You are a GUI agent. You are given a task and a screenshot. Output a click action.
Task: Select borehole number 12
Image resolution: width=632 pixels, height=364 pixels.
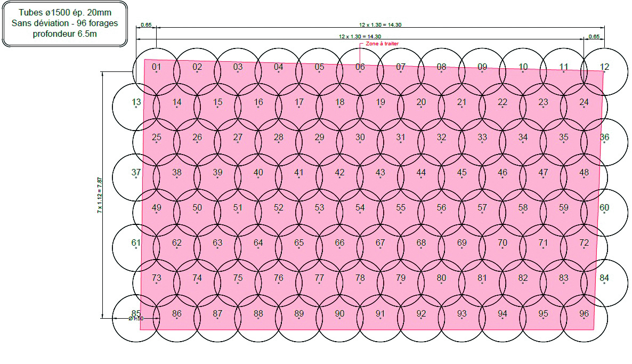click(x=604, y=67)
